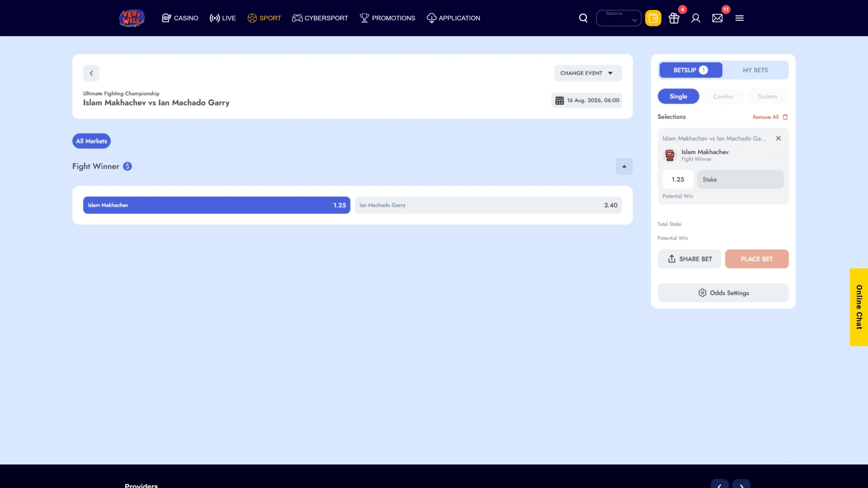868x488 pixels.
Task: Open the Live section
Action: click(x=222, y=18)
